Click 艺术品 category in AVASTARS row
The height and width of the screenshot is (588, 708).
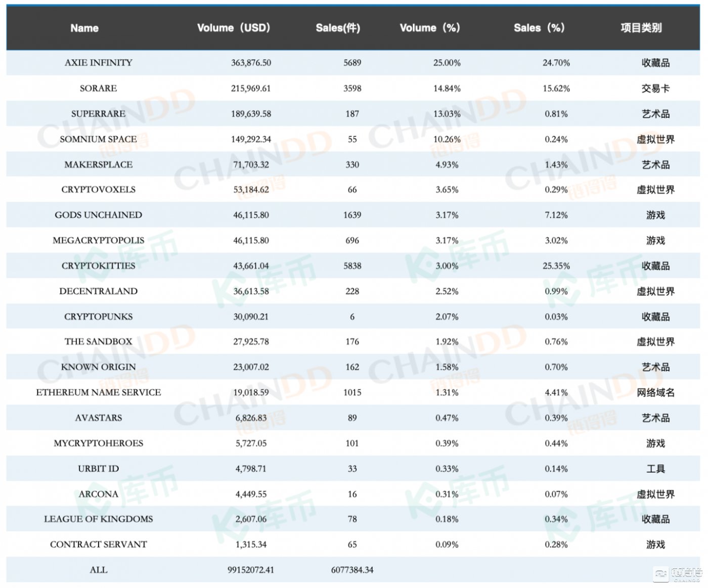[656, 418]
